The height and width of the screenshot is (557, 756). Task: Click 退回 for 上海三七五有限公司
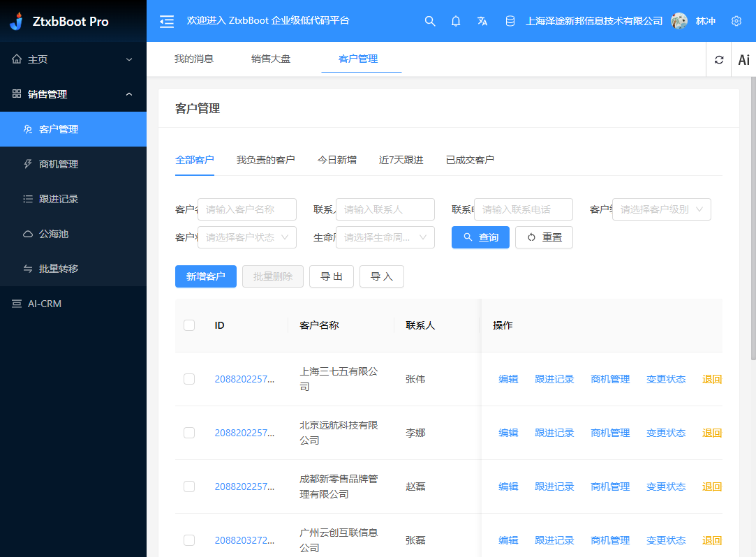coord(711,379)
